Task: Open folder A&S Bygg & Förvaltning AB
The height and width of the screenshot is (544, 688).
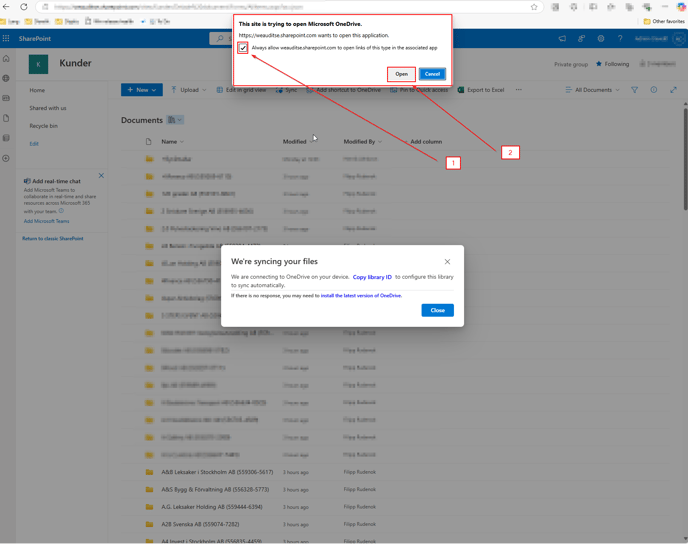Action: tap(215, 490)
